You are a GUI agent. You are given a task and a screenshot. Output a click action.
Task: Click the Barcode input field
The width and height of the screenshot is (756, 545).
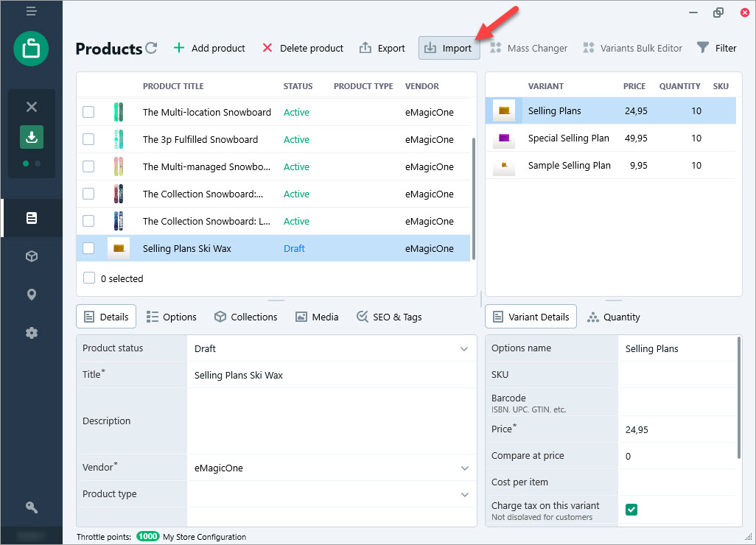(677, 402)
